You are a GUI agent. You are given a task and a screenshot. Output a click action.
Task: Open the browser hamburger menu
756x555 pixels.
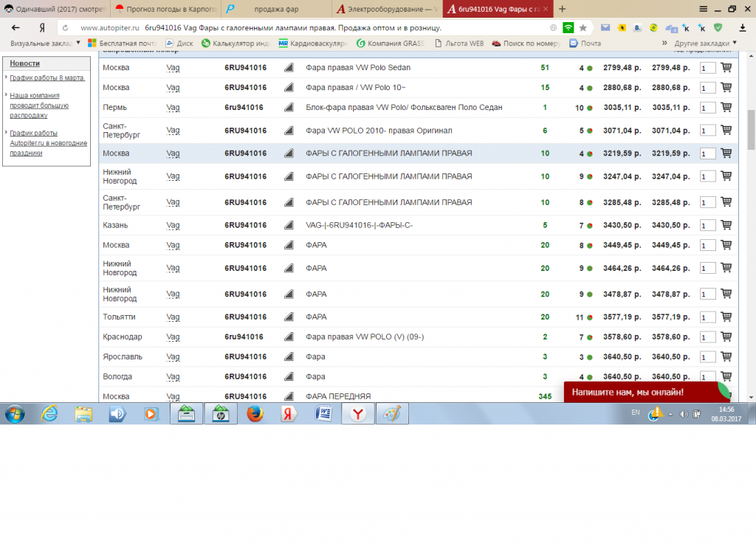click(x=704, y=9)
